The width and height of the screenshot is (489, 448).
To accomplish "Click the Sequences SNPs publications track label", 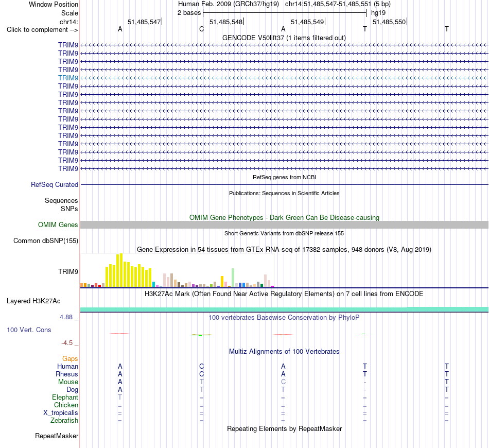I will pyautogui.click(x=61, y=204).
